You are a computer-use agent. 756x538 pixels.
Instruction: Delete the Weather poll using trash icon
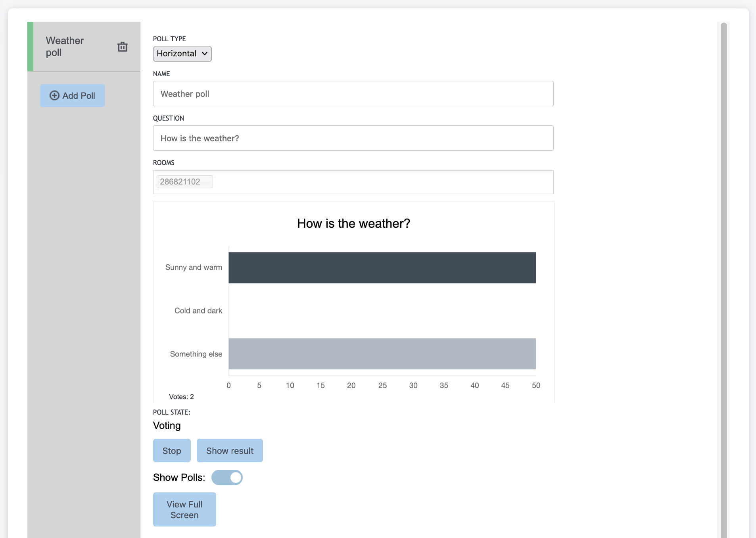tap(123, 47)
